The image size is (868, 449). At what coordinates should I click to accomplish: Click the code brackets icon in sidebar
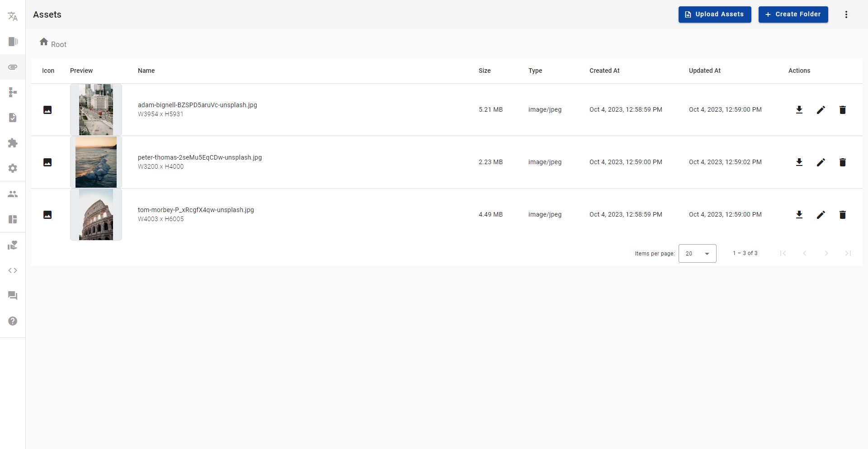tap(13, 270)
